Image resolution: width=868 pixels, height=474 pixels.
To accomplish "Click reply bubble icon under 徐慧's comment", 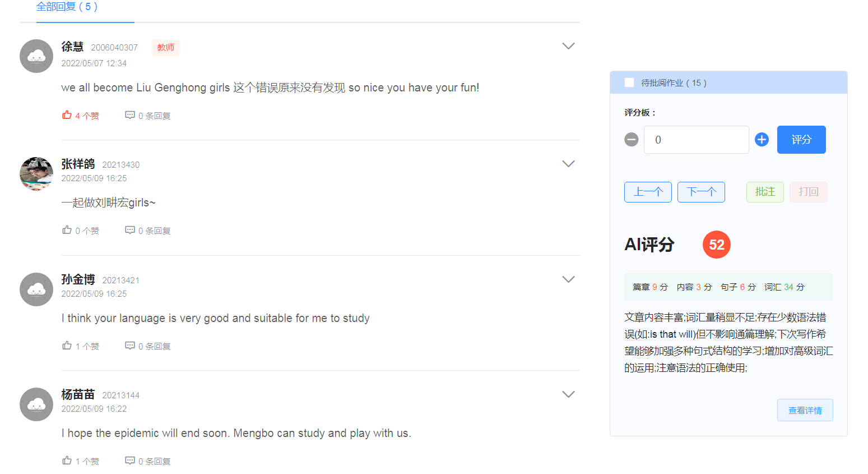I will (130, 115).
